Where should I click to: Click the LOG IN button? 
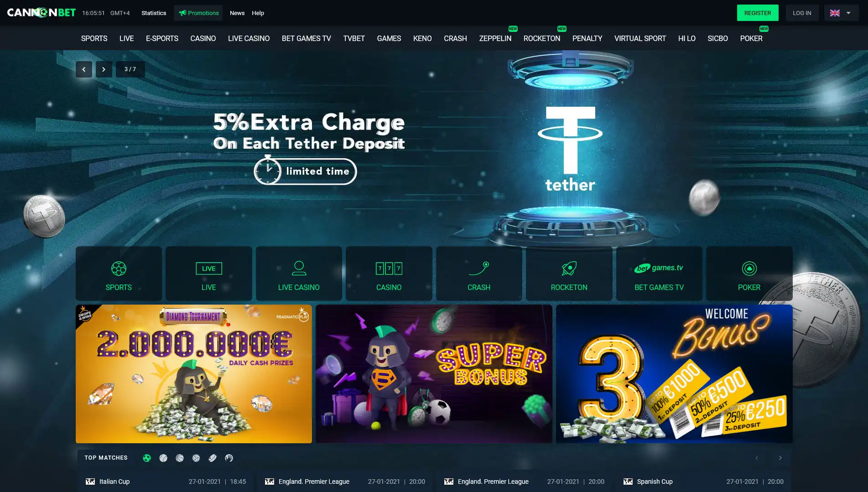pos(802,13)
